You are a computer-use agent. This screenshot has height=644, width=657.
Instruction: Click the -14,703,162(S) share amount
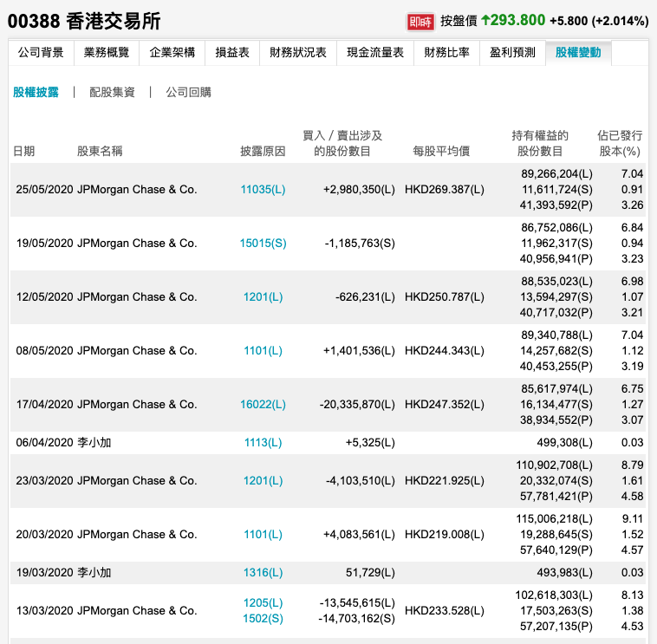point(357,619)
